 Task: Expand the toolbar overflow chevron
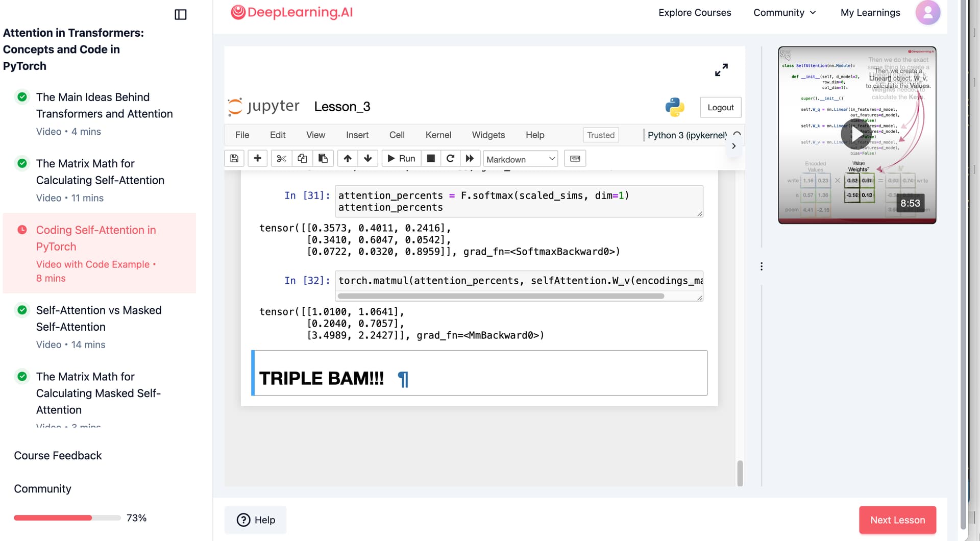point(733,146)
